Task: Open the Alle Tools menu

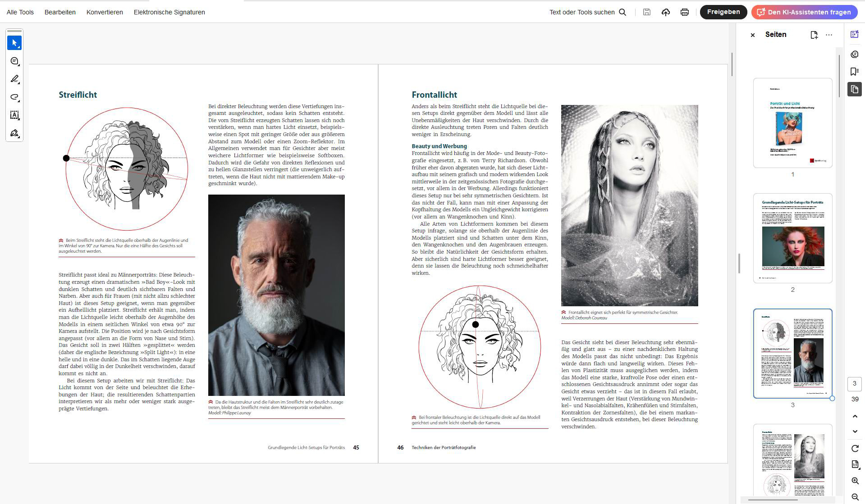Action: 20,12
